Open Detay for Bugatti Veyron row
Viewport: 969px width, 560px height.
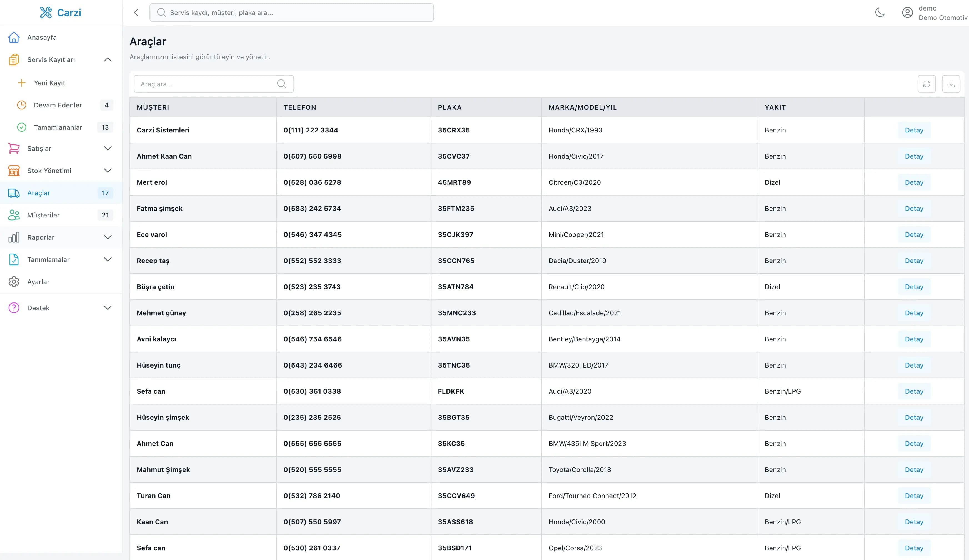click(x=914, y=417)
